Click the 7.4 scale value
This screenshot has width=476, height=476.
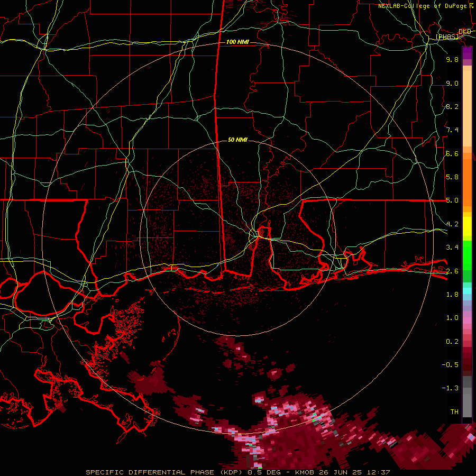tap(452, 130)
